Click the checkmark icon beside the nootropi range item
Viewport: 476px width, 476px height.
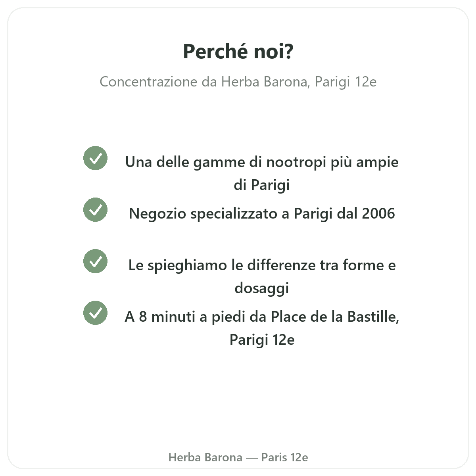[95, 158]
